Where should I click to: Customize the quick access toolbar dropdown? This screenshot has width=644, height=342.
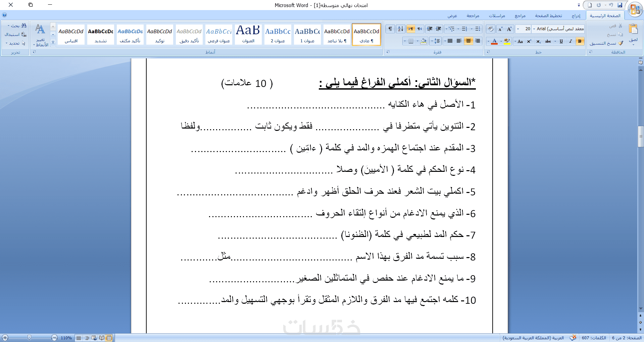(x=579, y=5)
